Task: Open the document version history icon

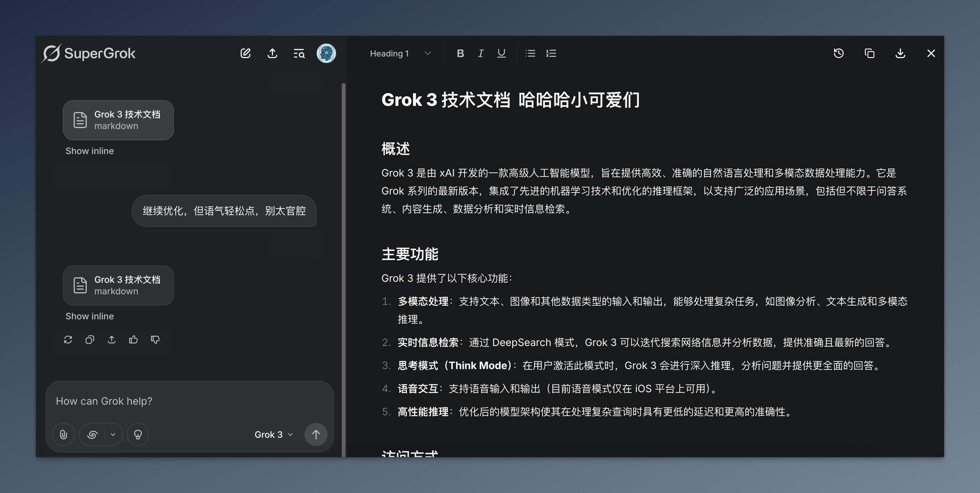Action: point(838,53)
